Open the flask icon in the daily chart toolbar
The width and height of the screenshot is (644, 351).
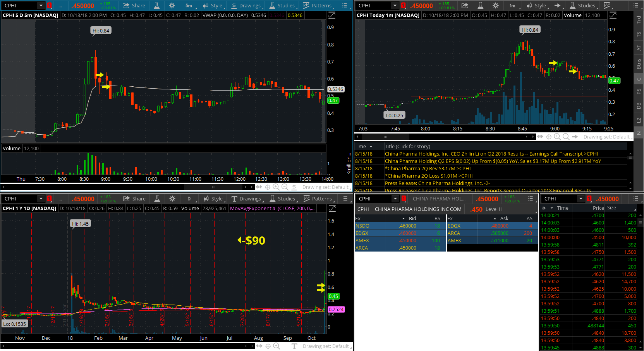click(157, 199)
